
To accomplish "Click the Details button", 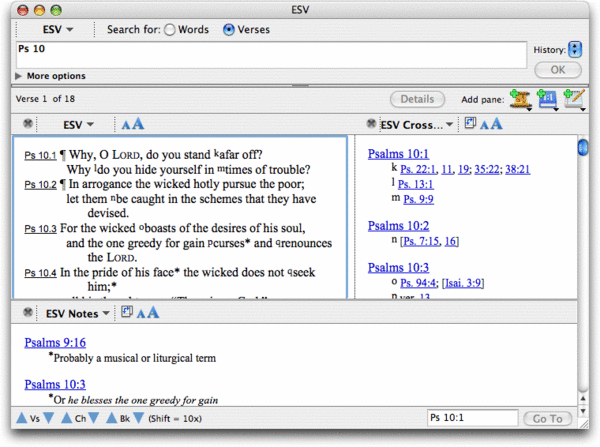I will (417, 99).
